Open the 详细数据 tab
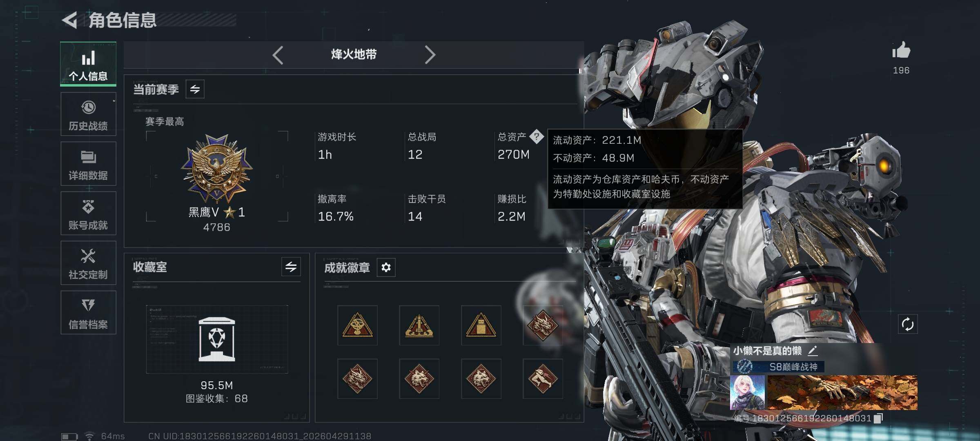Image resolution: width=980 pixels, height=441 pixels. pyautogui.click(x=88, y=164)
